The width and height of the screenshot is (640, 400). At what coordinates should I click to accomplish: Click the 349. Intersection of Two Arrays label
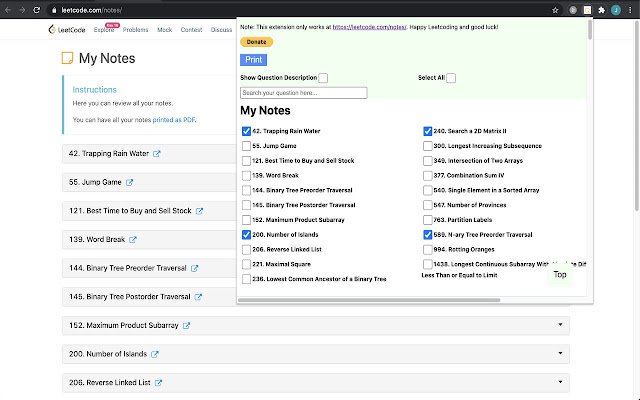[x=478, y=161]
